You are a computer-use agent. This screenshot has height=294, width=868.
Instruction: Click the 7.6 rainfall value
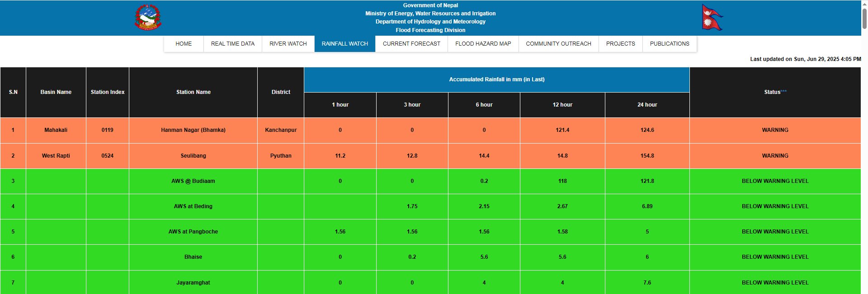point(647,283)
